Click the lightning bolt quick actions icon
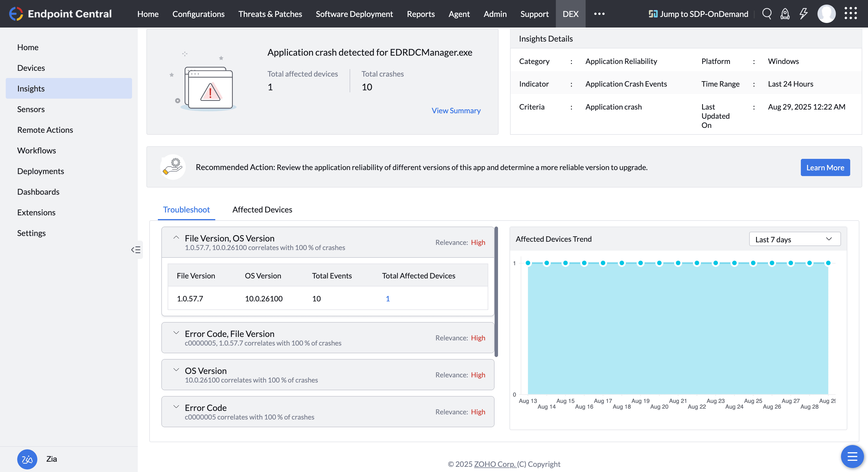The height and width of the screenshot is (472, 868). point(803,14)
